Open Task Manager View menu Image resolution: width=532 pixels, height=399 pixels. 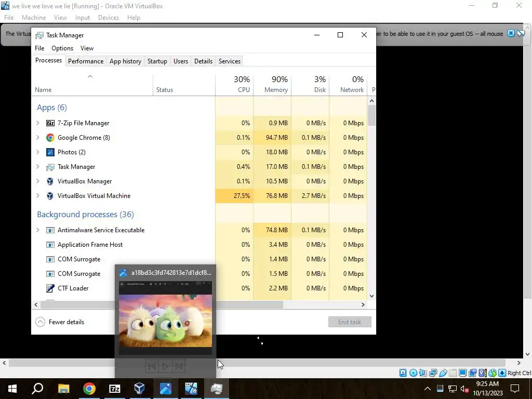tap(87, 48)
